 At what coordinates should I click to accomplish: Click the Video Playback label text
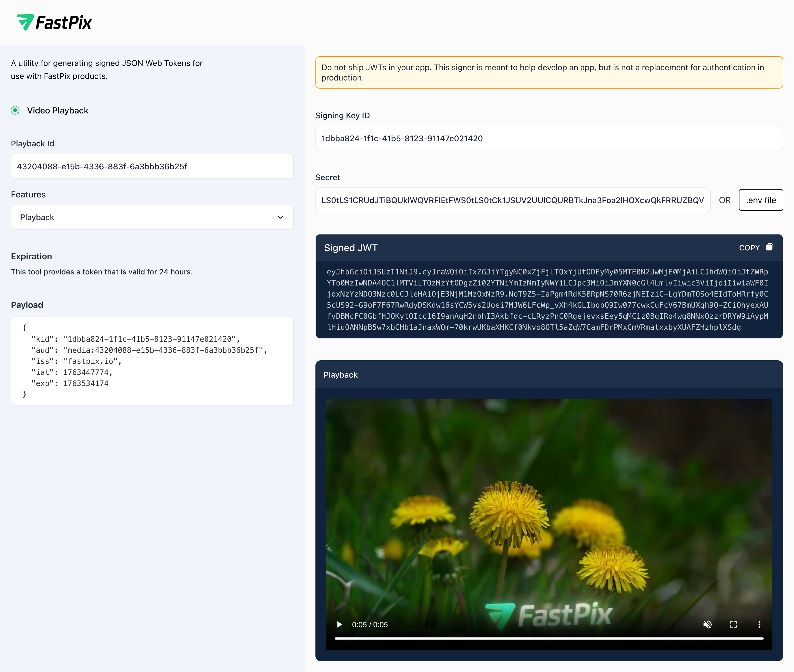(58, 110)
